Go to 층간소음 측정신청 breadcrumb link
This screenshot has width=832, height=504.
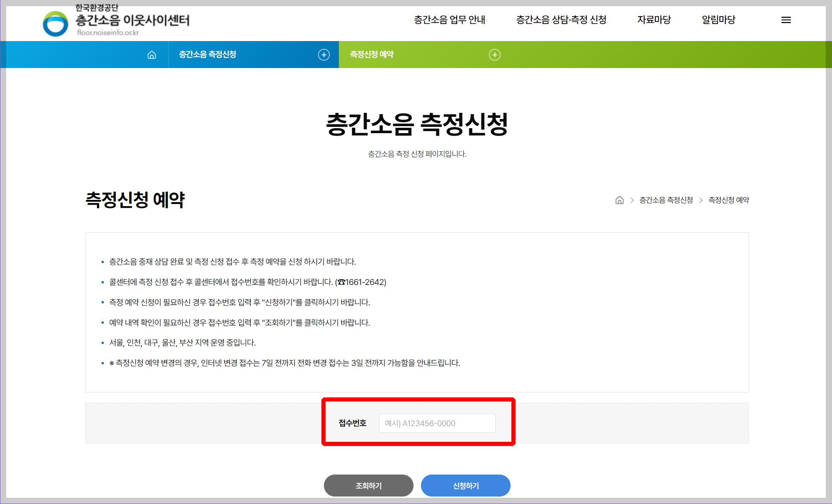(666, 200)
